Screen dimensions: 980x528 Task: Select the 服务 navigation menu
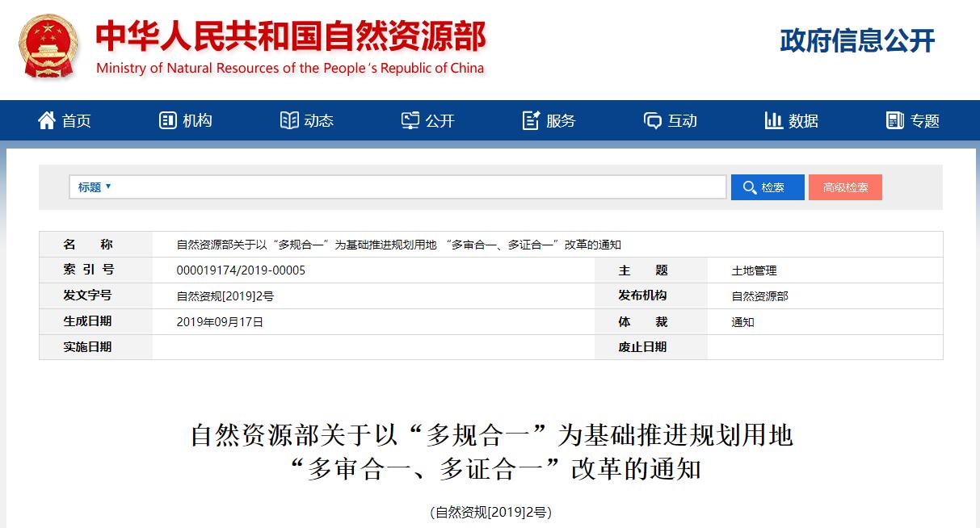(x=561, y=121)
